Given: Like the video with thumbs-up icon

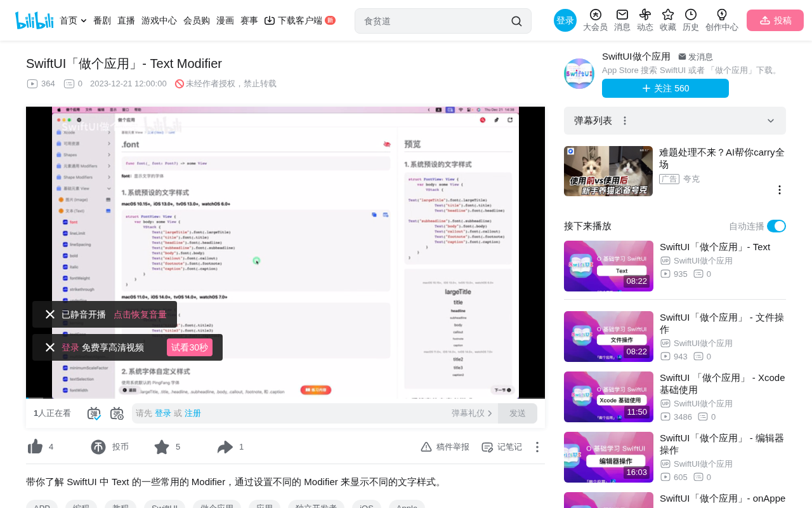Looking at the screenshot, I should [36, 447].
